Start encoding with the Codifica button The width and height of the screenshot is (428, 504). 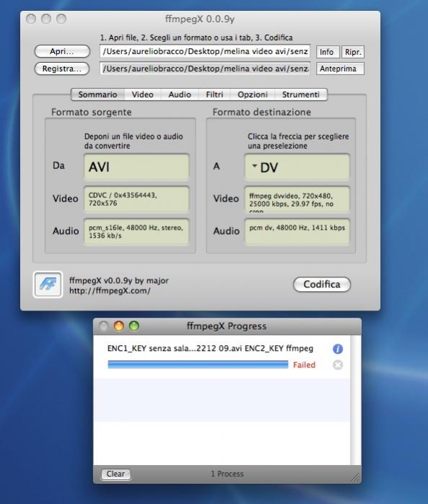click(x=322, y=284)
